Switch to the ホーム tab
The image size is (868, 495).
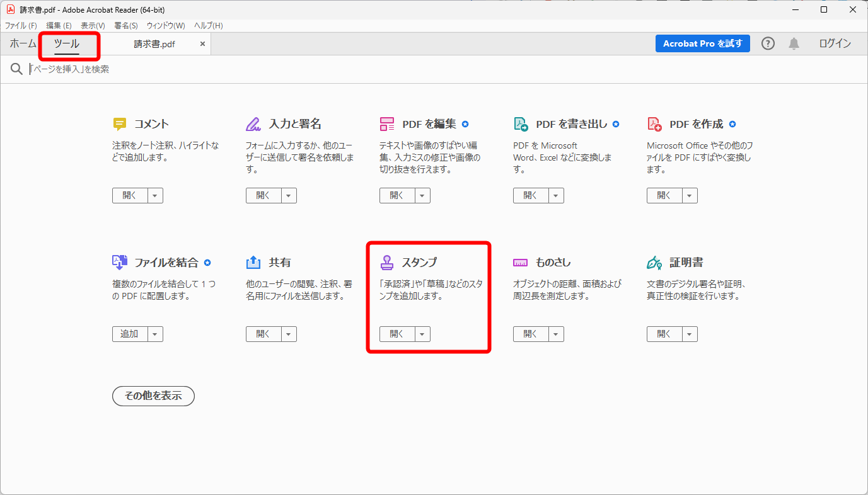23,44
